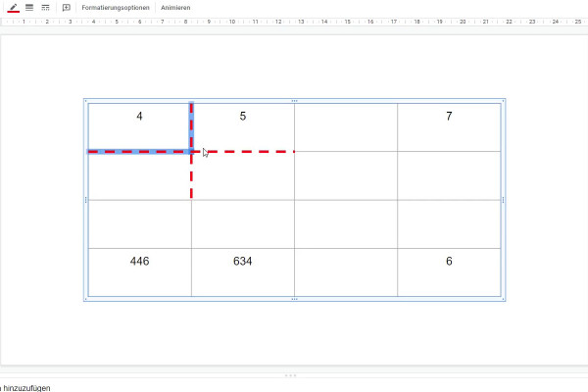Select the table cell containing 4

[x=139, y=127]
